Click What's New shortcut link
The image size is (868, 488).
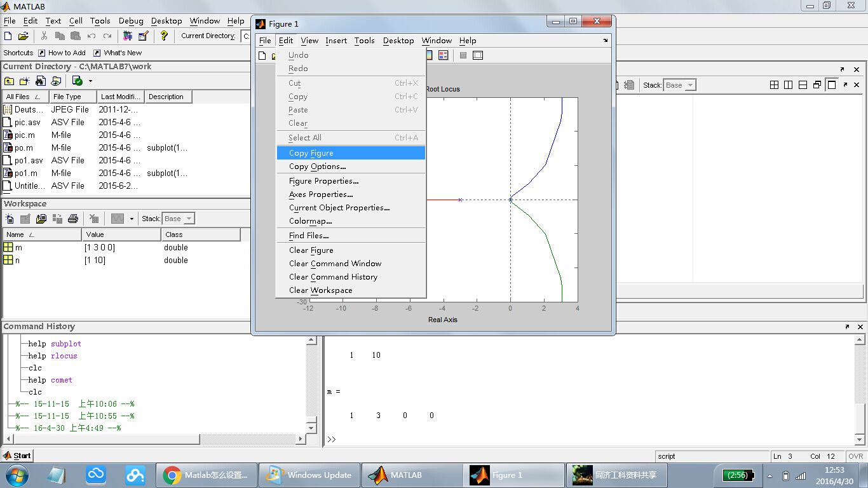(118, 53)
